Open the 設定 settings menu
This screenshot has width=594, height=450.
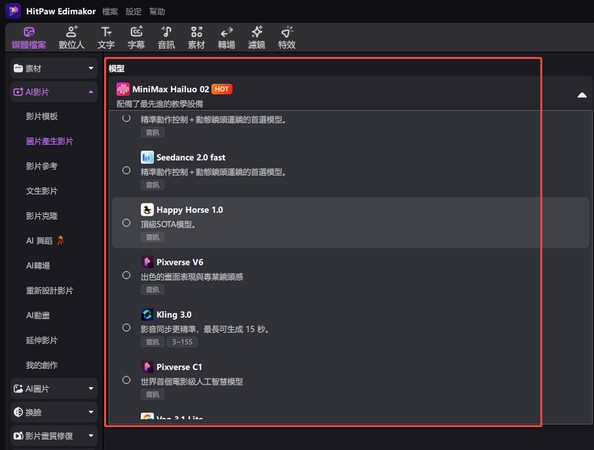click(133, 11)
